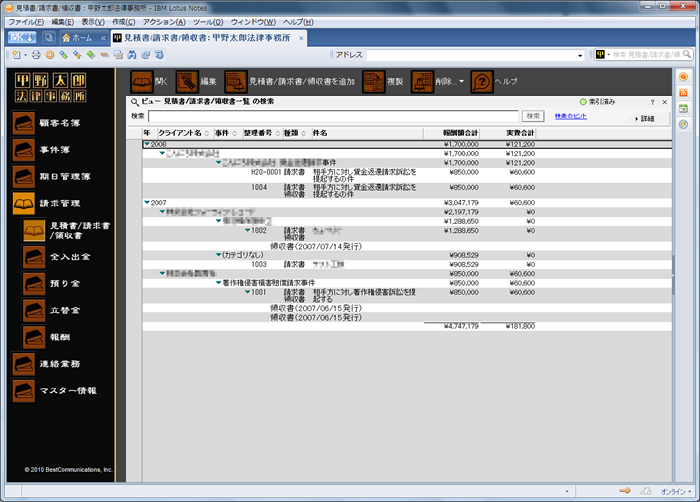Screen dimensions: 700x502
Task: Click the magnifier icon in top search box
Action: pos(687,54)
